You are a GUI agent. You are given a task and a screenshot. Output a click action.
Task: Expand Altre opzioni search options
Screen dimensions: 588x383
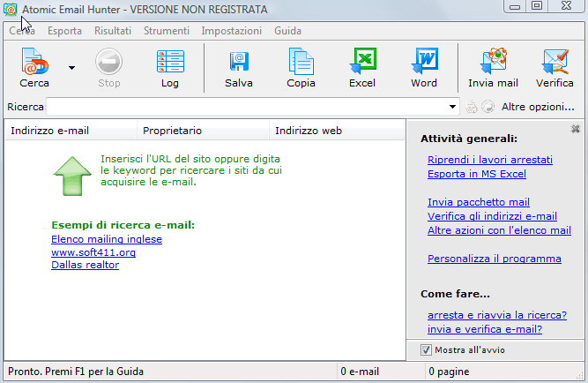tap(538, 107)
